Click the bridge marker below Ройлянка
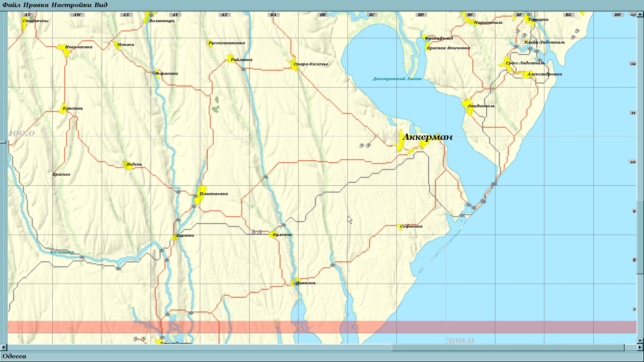Viewport: 644px width, 362px height. 243,69
